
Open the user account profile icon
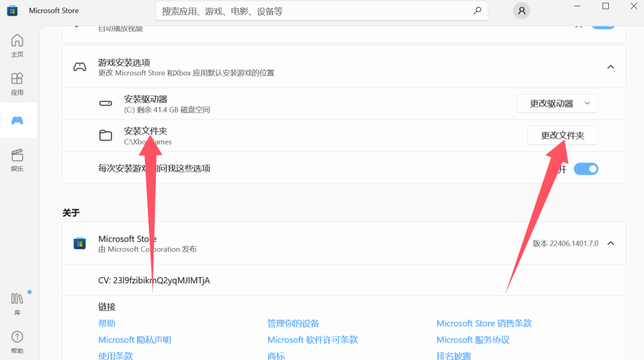[x=521, y=11]
